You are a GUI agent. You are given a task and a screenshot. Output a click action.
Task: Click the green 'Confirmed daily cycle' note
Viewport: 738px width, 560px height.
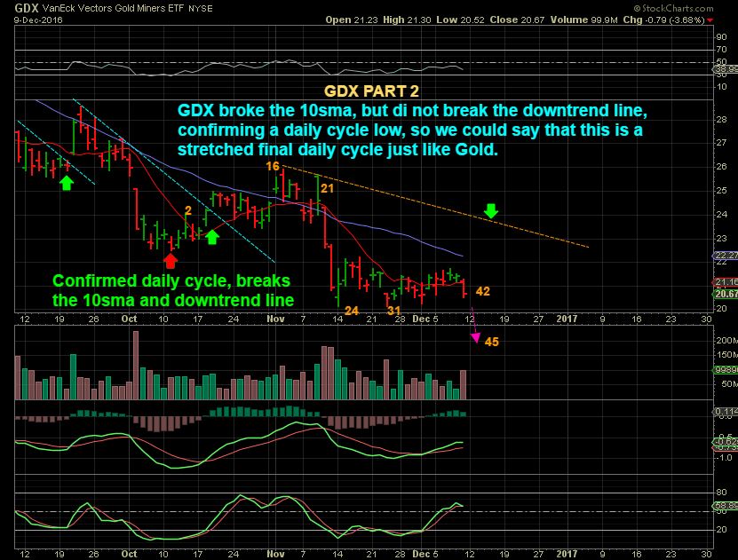pyautogui.click(x=173, y=290)
